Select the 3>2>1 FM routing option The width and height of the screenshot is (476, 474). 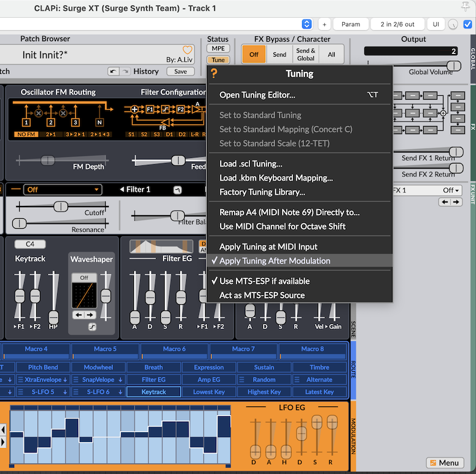(76, 134)
